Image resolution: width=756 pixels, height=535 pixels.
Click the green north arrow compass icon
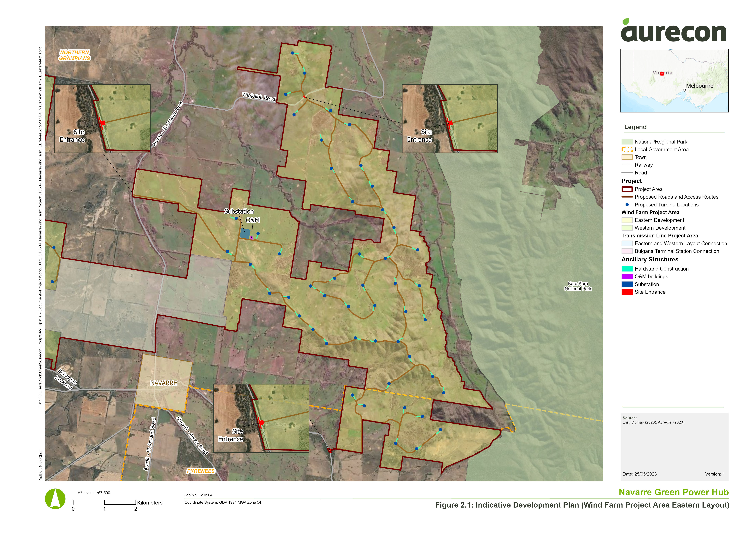pyautogui.click(x=55, y=499)
